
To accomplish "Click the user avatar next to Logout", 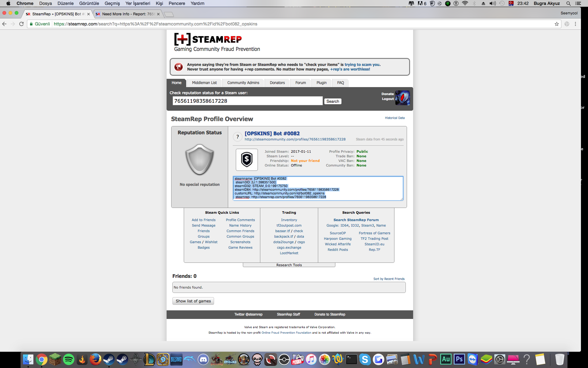I will 402,98.
